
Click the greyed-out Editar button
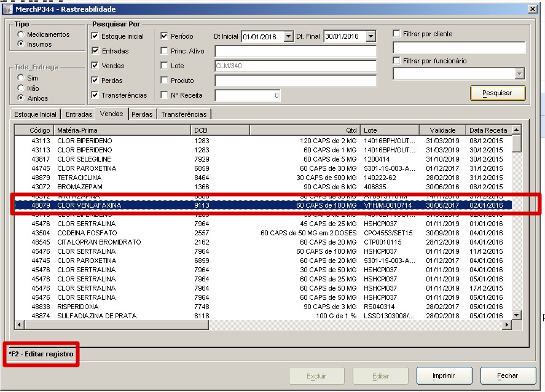point(380,375)
